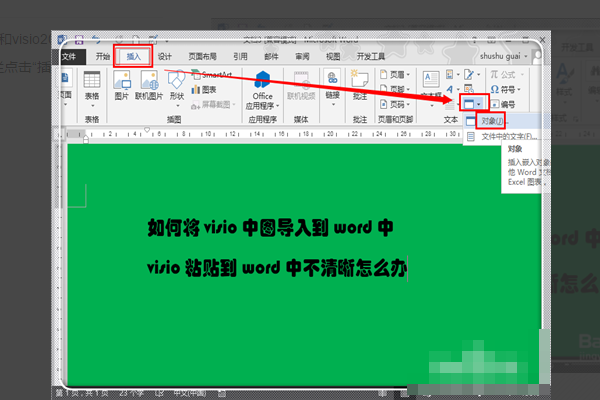Click the heading text 如何将visio中图导入到word中
Viewport: 600px width, 400px height.
coord(270,227)
